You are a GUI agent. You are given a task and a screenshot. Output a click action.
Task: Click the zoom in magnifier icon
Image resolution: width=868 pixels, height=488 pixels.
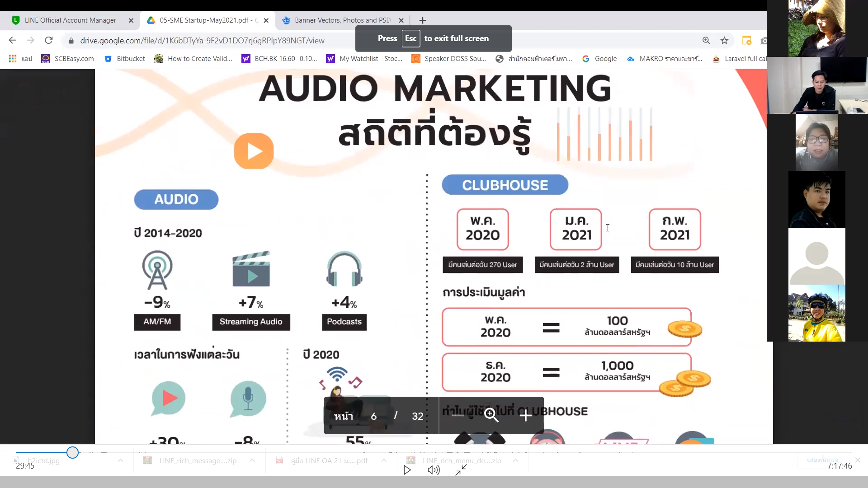tap(492, 415)
